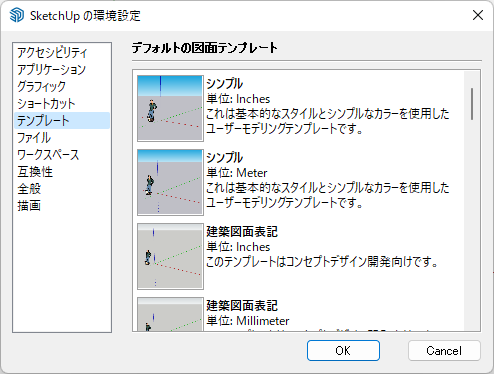Click the 単位: Meter text
494x374 pixels.
[x=237, y=173]
